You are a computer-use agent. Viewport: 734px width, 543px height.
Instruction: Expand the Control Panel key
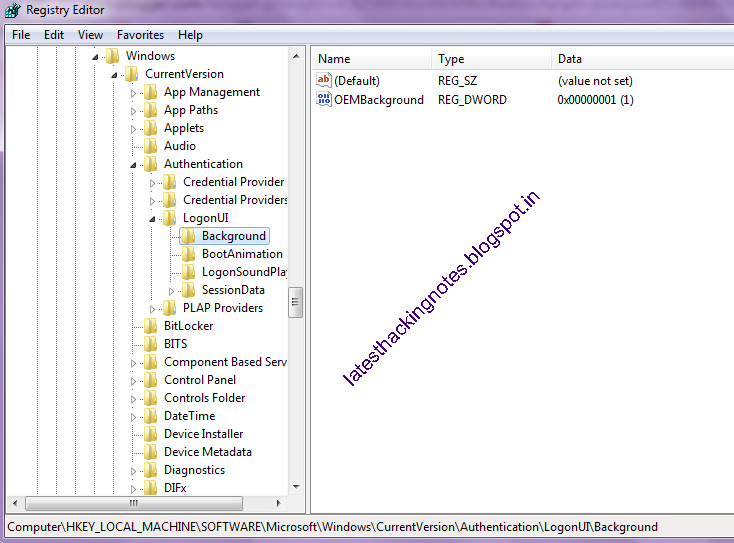pyautogui.click(x=133, y=381)
